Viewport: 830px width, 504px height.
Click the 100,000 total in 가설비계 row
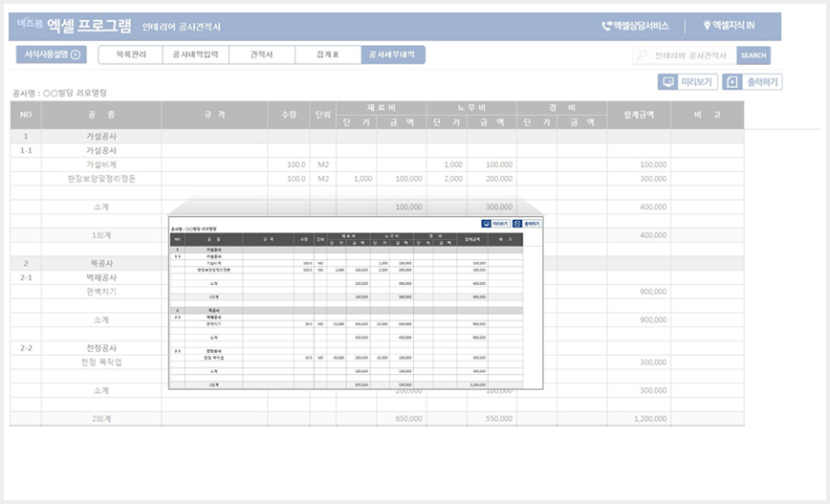[639, 164]
